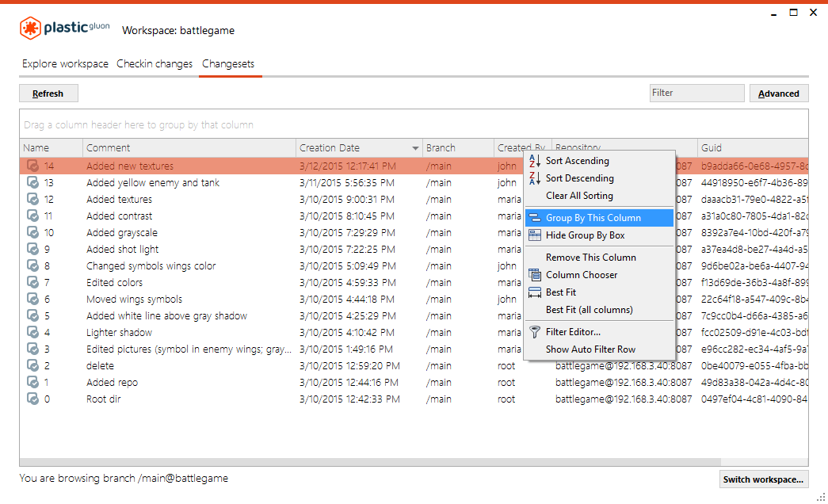828x504 pixels.
Task: Click the changeset icon for row 5
Action: click(32, 316)
